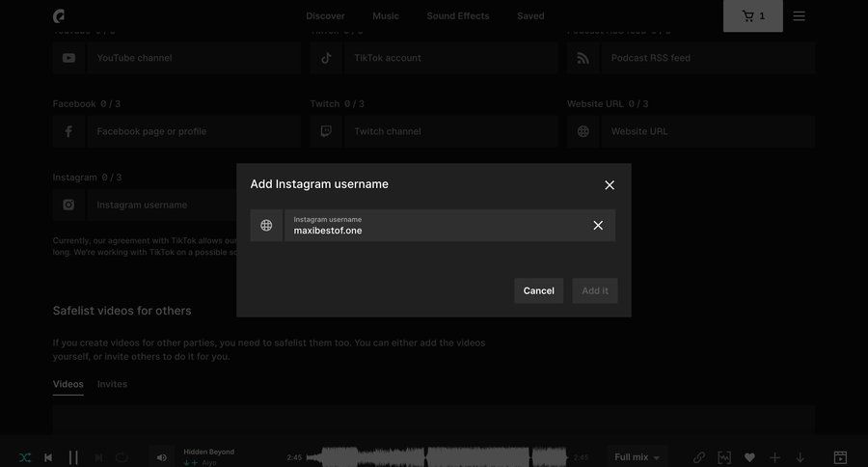The height and width of the screenshot is (467, 868).
Task: Click the video preview icon in player
Action: 840,457
